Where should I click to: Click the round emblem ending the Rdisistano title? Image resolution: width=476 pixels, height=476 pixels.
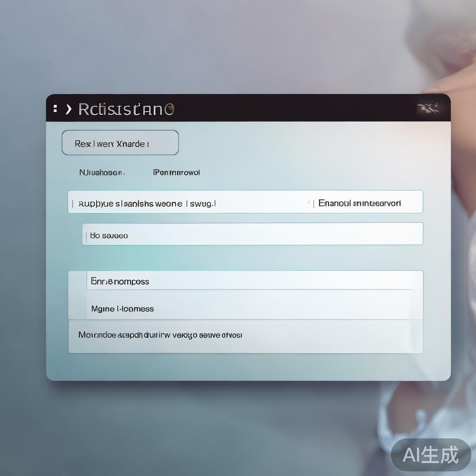pos(169,109)
